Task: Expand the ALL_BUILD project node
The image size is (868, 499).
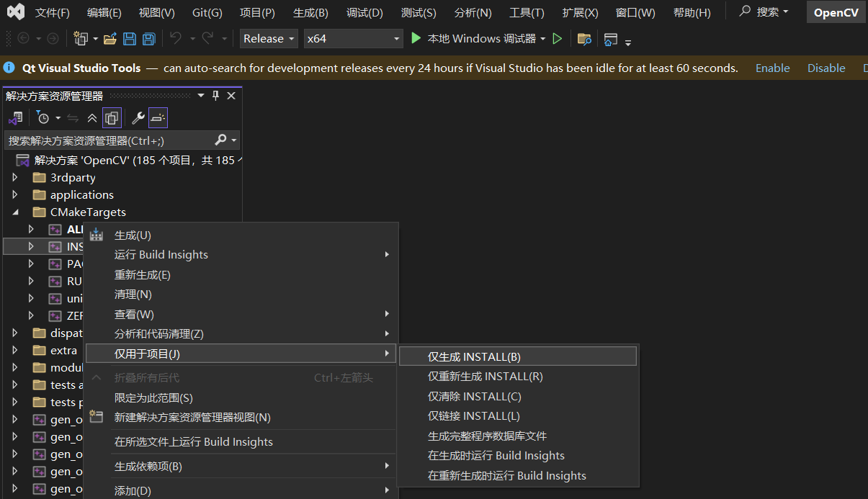Action: click(x=31, y=229)
